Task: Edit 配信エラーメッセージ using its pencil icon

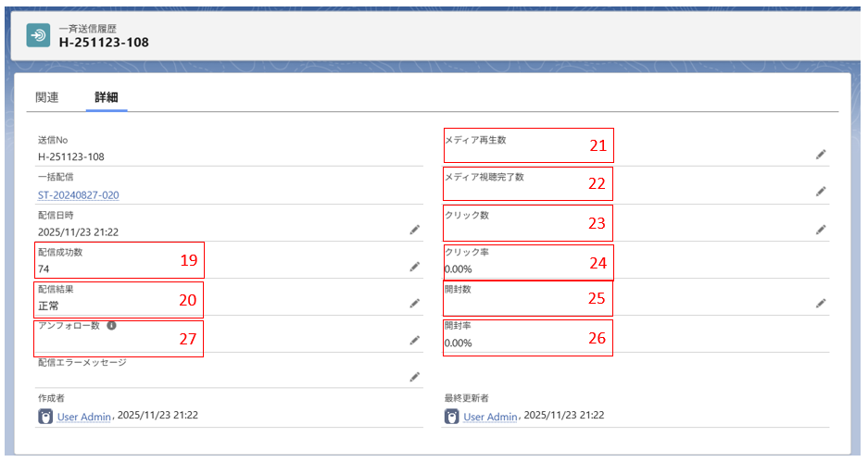Action: point(415,377)
